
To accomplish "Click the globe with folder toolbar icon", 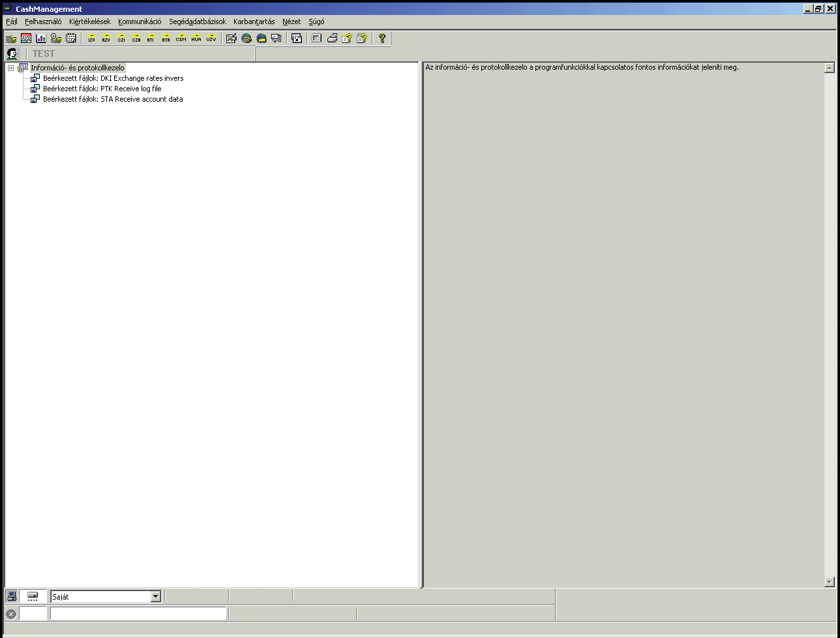I will pyautogui.click(x=261, y=38).
